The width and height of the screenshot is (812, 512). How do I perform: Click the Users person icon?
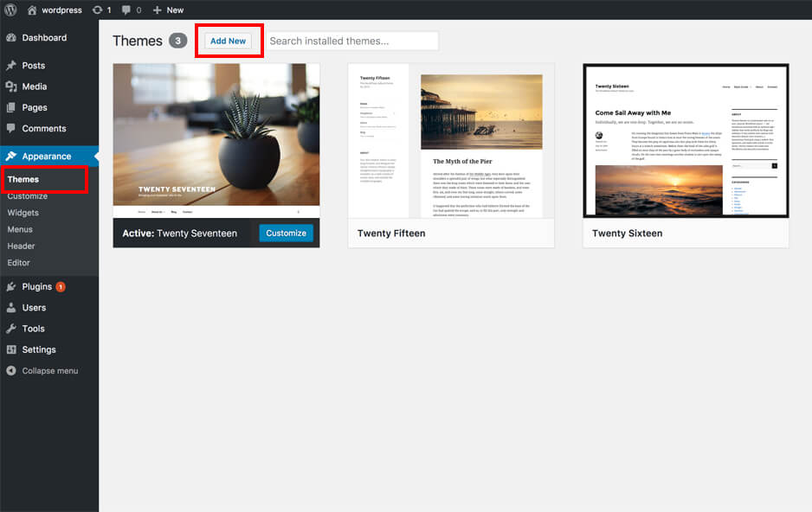click(11, 308)
